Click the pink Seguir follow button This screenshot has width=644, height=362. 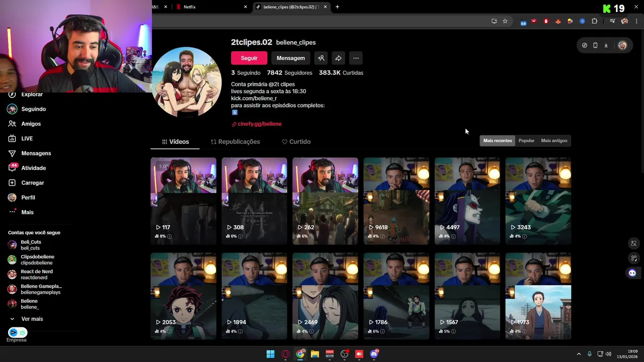[249, 58]
